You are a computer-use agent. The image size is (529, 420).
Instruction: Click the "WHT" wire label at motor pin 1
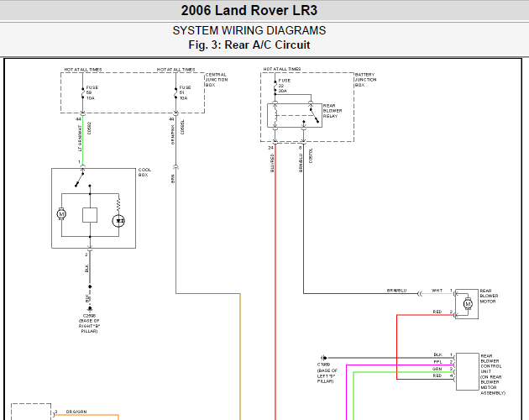click(437, 291)
